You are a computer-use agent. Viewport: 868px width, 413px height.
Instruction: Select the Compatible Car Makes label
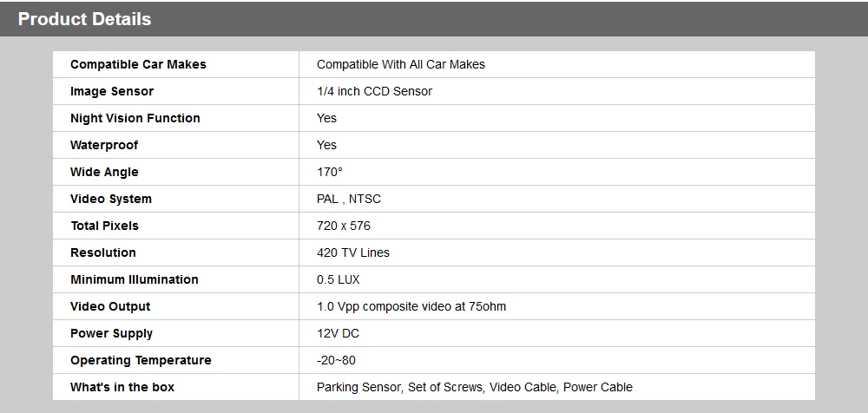pyautogui.click(x=138, y=64)
